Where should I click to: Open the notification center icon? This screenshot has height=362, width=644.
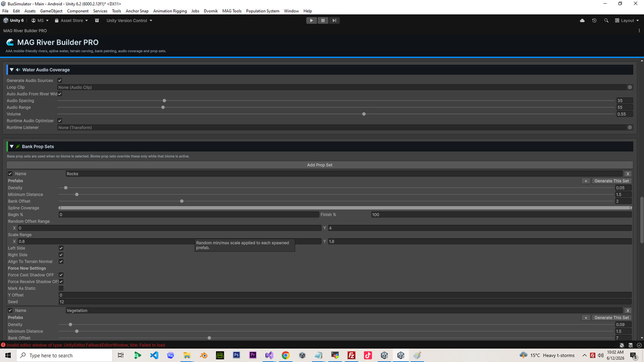coord(633,356)
